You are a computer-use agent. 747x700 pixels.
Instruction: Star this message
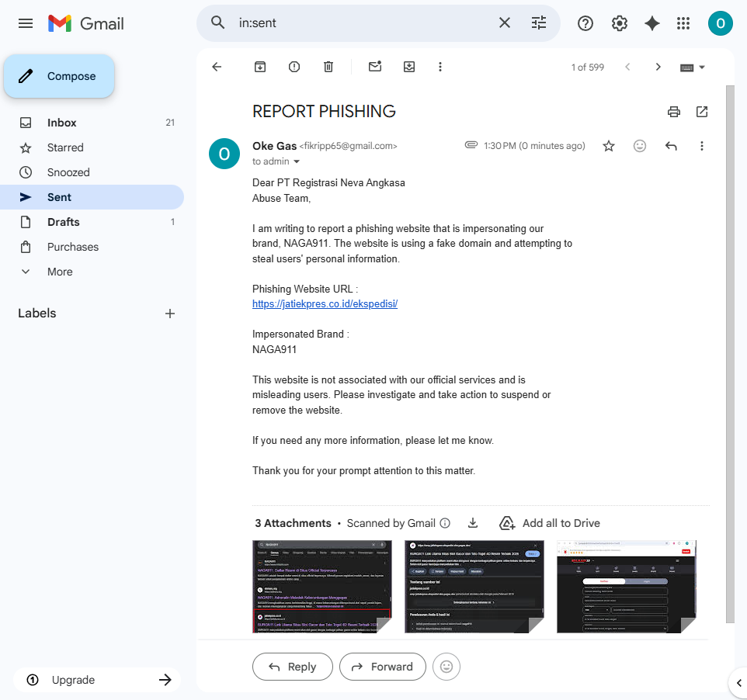click(608, 146)
